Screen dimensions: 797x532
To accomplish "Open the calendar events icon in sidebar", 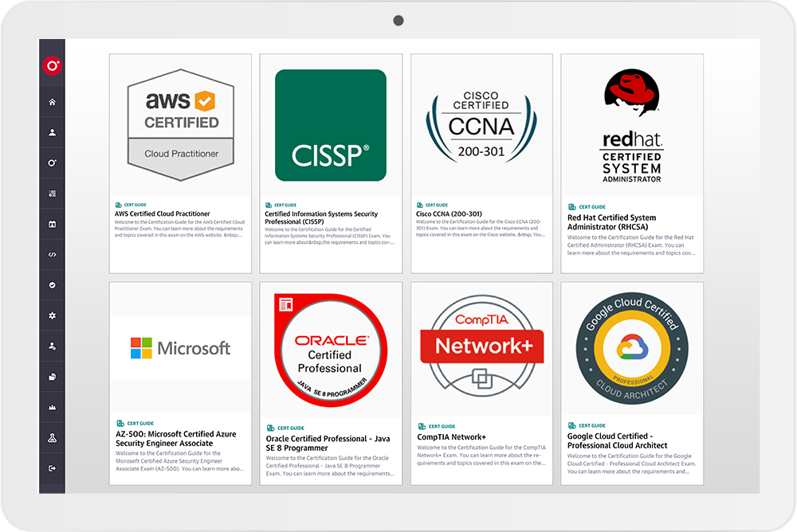I will pyautogui.click(x=53, y=224).
